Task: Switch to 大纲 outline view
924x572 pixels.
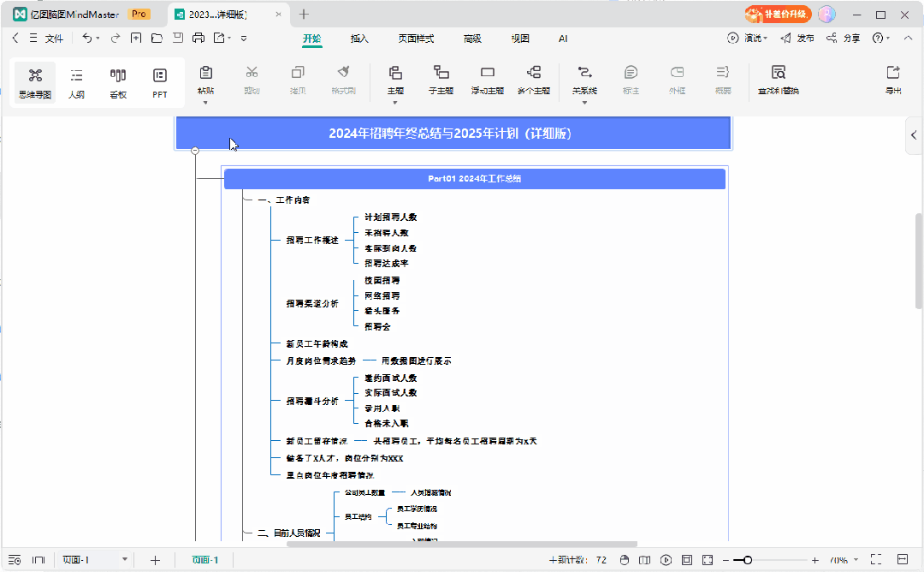Action: (77, 82)
